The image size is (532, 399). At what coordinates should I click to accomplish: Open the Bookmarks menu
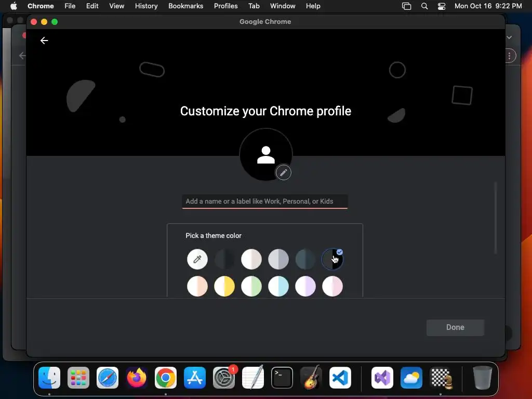pyautogui.click(x=186, y=6)
